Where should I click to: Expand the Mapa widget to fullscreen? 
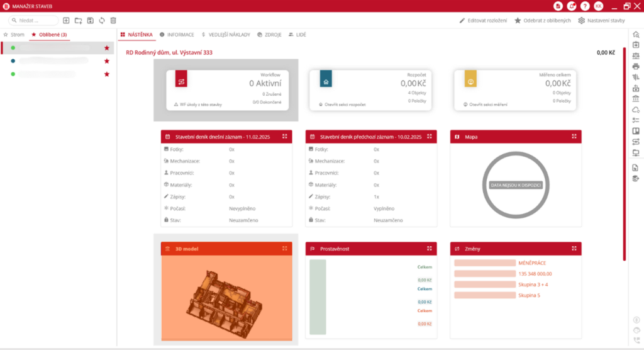574,136
